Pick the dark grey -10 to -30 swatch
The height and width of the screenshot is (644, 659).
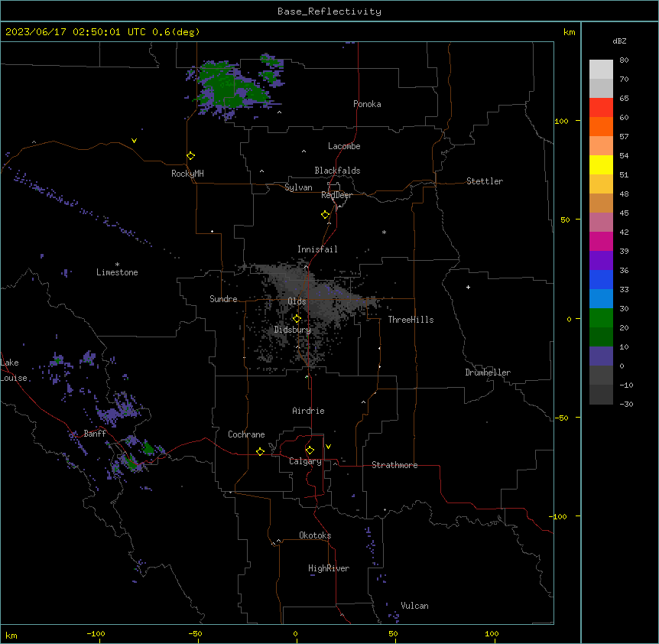(601, 395)
